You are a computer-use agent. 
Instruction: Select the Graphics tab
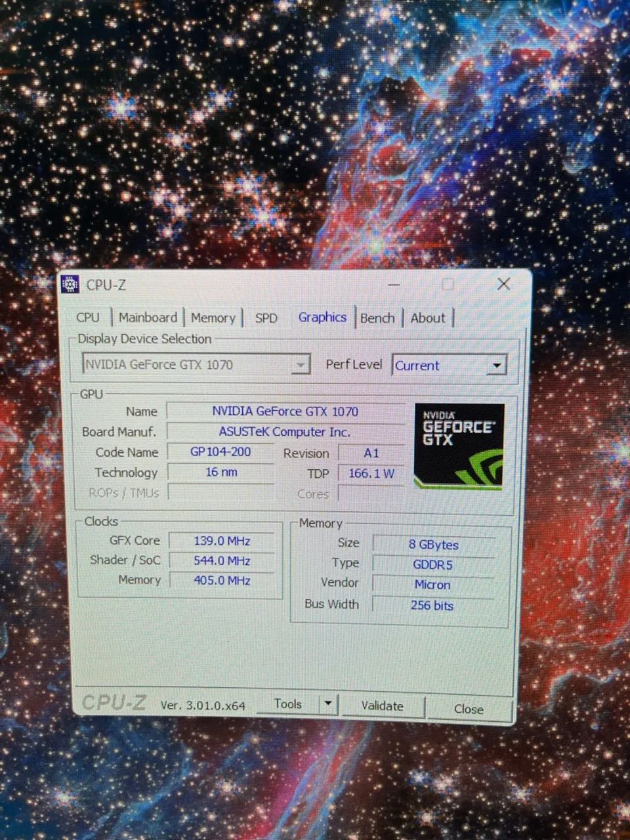tap(322, 317)
